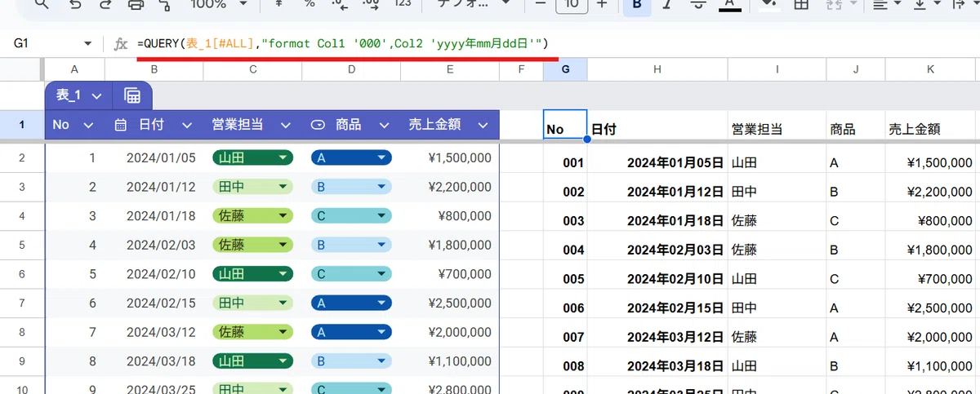Click the fx function icon in formula bar
Screen dimensions: 980x394
120,44
